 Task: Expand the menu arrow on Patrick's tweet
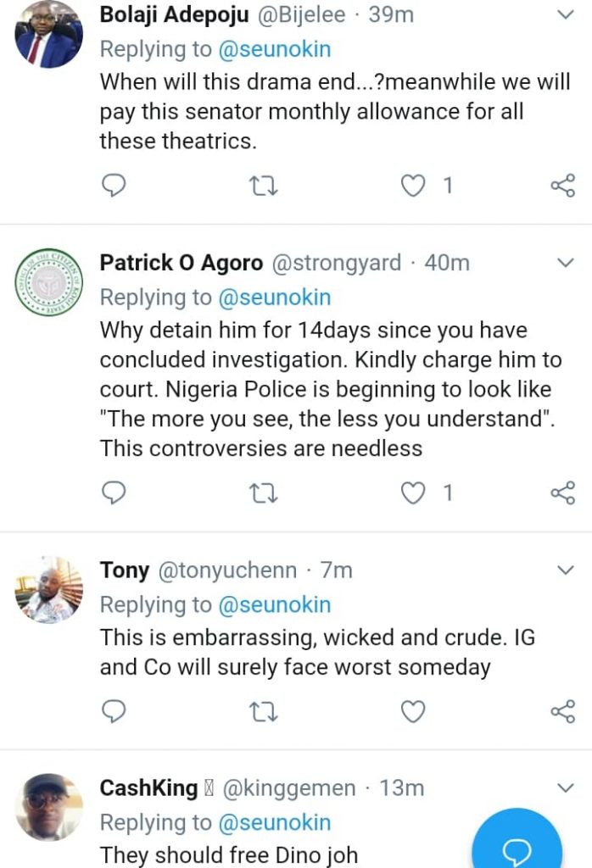pos(565,263)
